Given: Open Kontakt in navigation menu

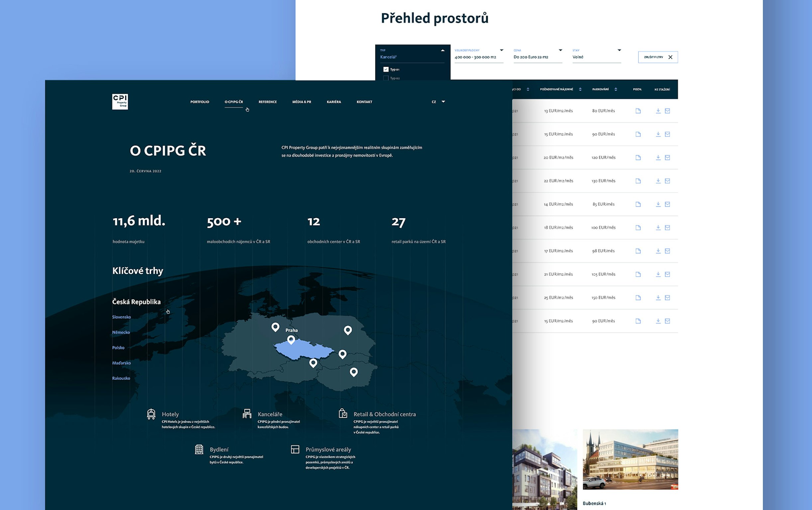Looking at the screenshot, I should click(364, 102).
